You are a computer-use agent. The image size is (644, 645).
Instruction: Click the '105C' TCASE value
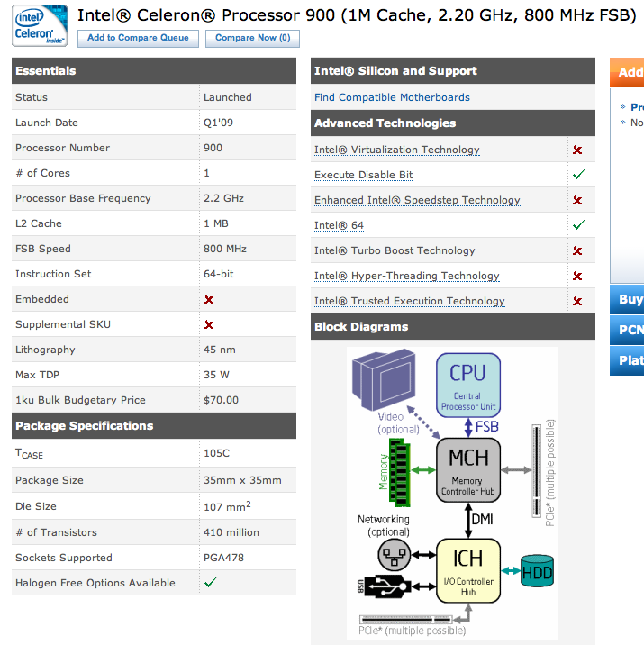[x=217, y=453]
